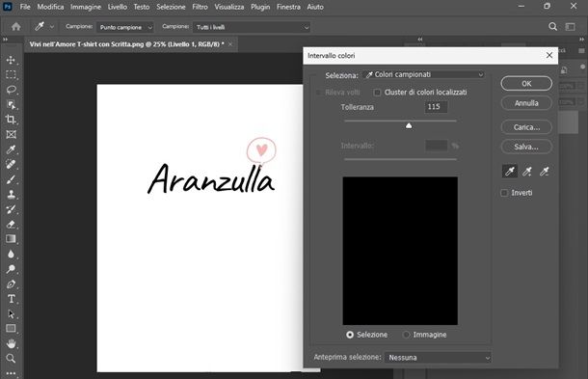Screen dimensions: 588x379
Task: Click OK in Intervallo colori dialog
Action: pos(526,84)
